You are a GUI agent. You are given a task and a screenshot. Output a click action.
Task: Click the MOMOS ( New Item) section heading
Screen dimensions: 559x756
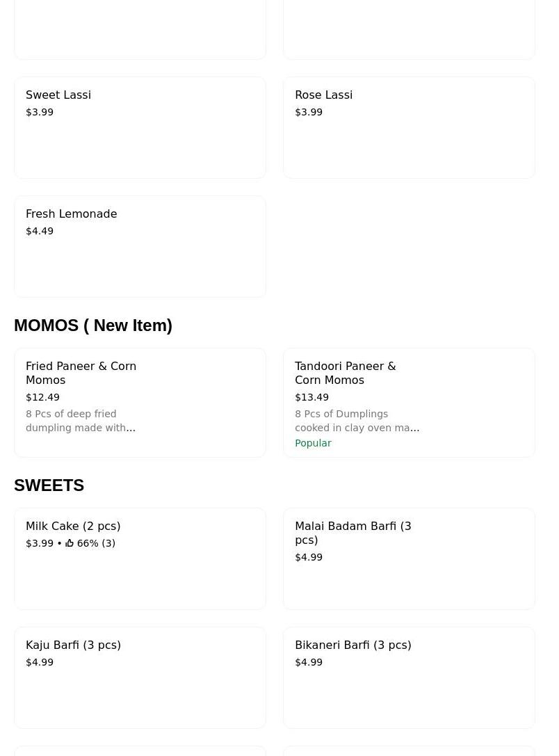(x=93, y=325)
